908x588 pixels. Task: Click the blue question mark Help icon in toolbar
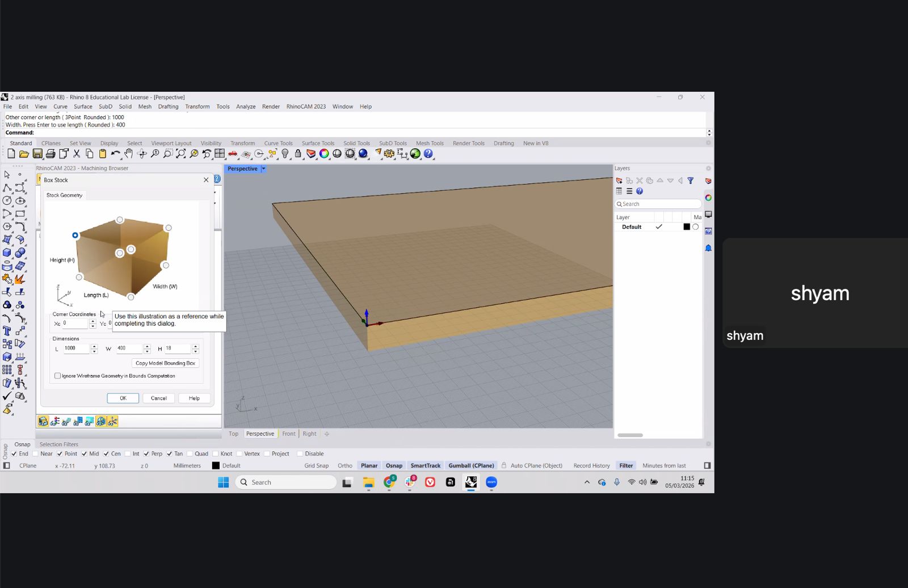pyautogui.click(x=428, y=154)
